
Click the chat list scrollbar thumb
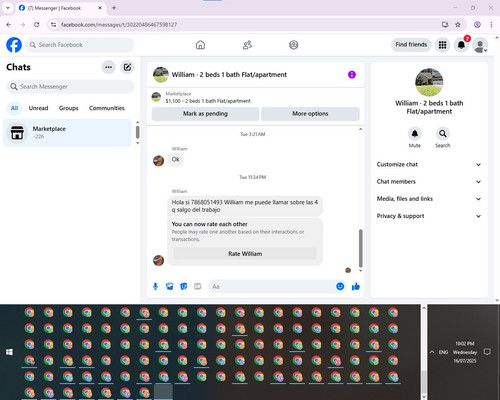(137, 132)
